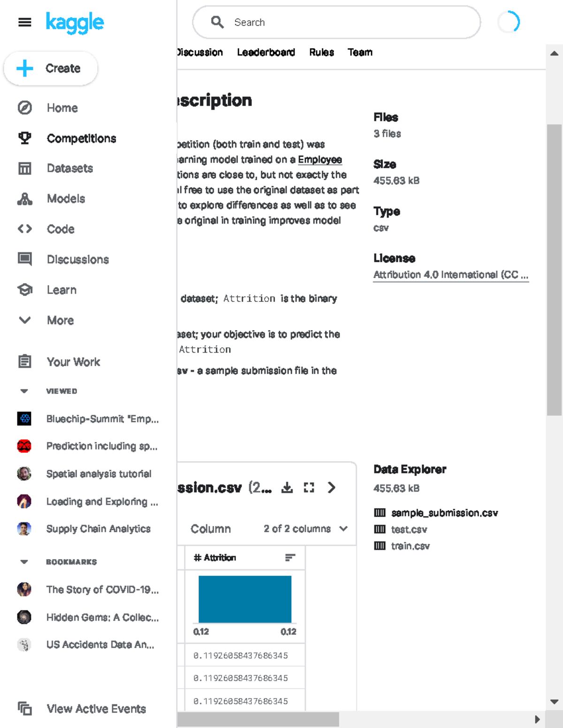
Task: Open Attribution 4.0 International license link
Action: [451, 275]
